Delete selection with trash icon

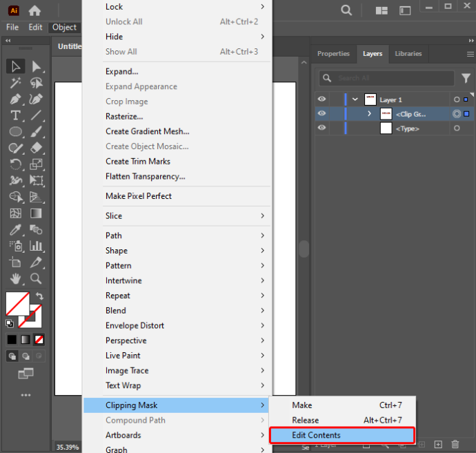455,444
